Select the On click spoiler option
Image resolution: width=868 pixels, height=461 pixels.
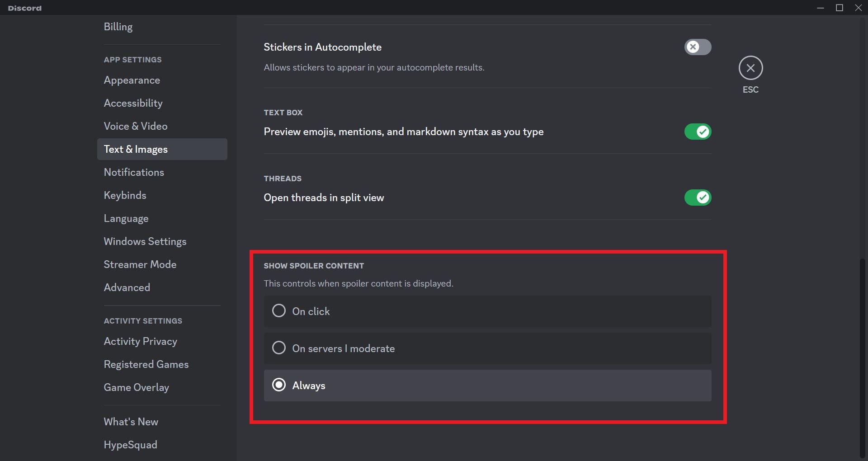[x=279, y=311]
